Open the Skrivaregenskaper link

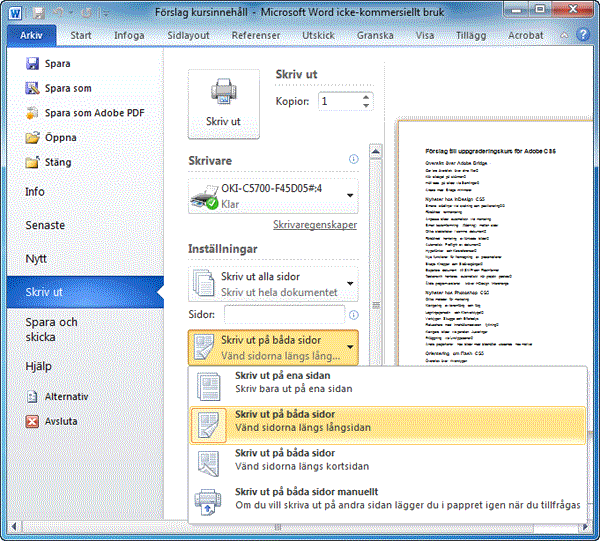pyautogui.click(x=314, y=226)
